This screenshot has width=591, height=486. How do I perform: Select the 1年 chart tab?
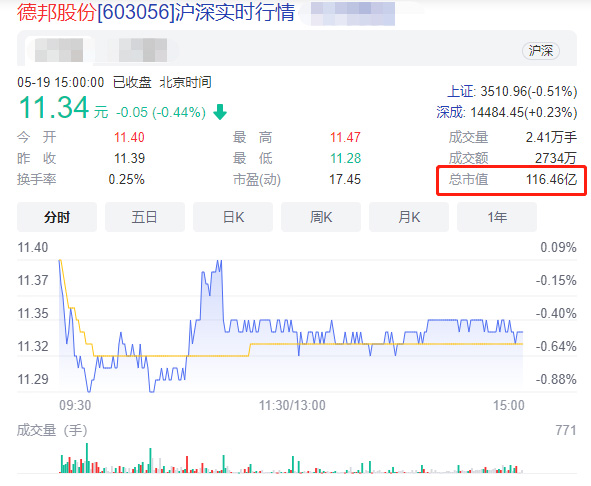497,217
